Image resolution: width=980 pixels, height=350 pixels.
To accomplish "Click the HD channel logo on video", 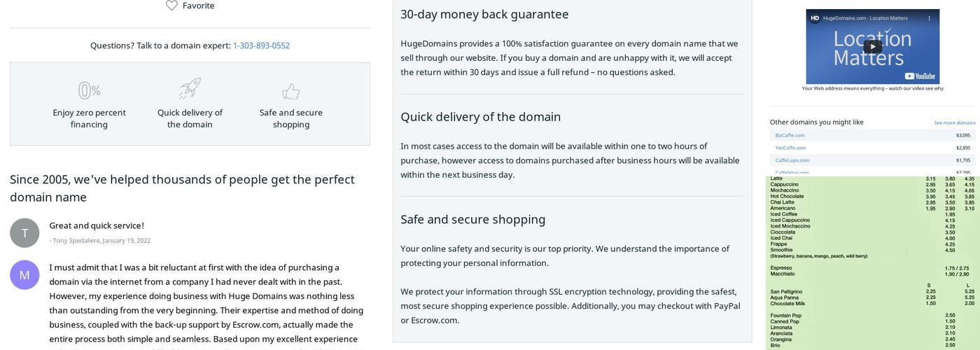I will coord(814,18).
